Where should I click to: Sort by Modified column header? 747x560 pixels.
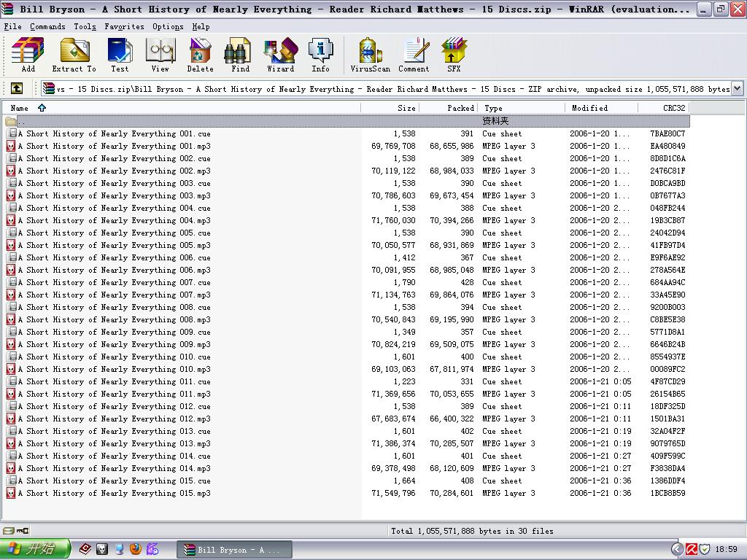(x=602, y=108)
